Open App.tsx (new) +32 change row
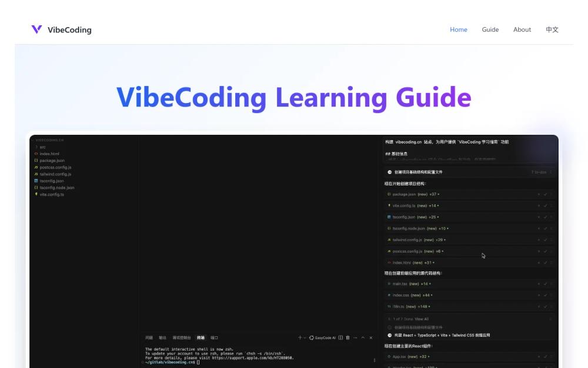This screenshot has width=588, height=368. (x=469, y=357)
